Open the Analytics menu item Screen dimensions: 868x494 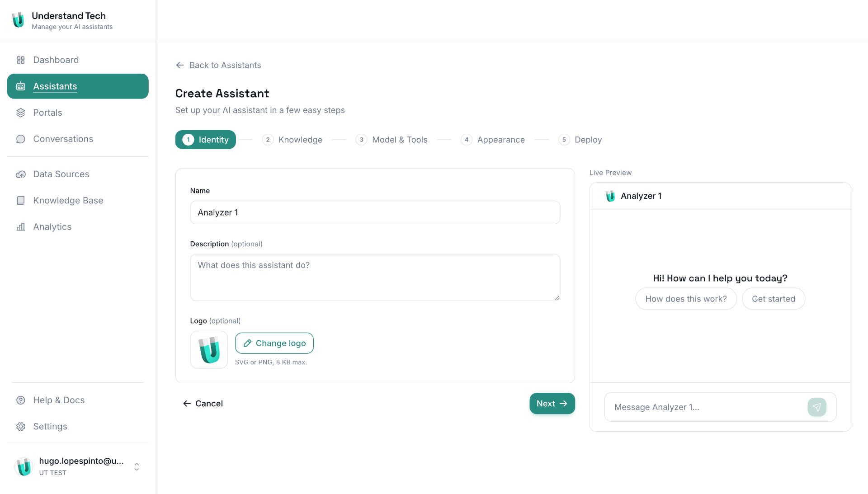pyautogui.click(x=78, y=227)
